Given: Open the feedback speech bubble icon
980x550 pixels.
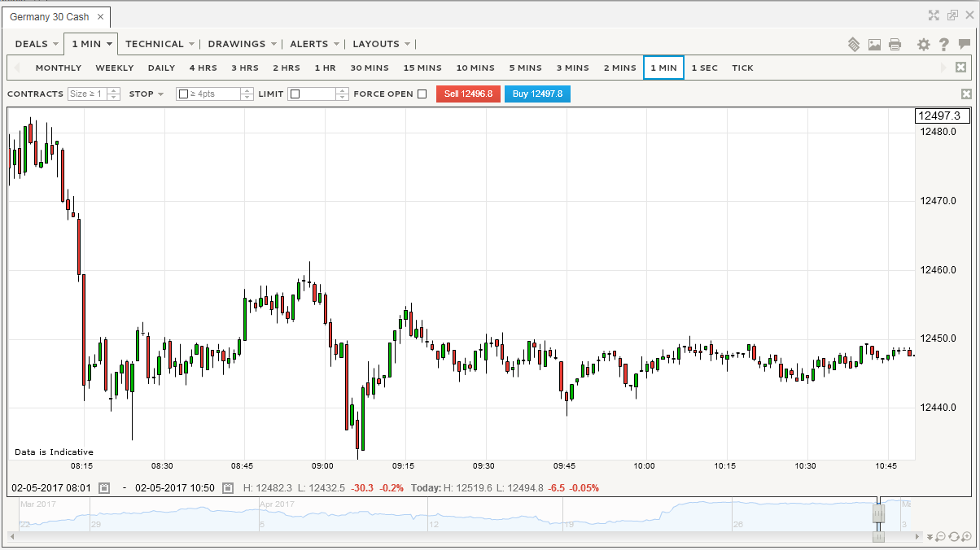Looking at the screenshot, I should [x=965, y=45].
